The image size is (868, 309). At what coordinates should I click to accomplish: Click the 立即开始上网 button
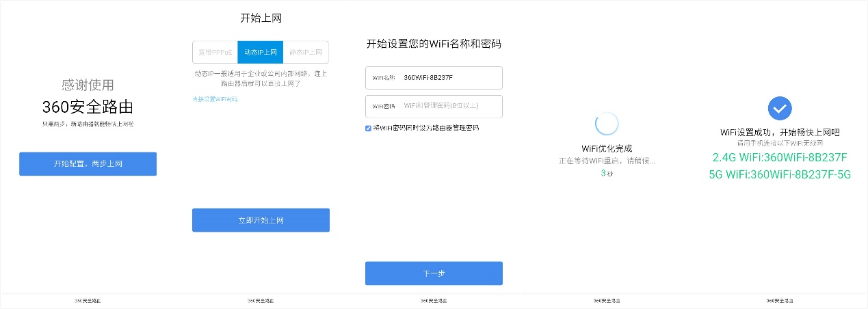(x=261, y=220)
